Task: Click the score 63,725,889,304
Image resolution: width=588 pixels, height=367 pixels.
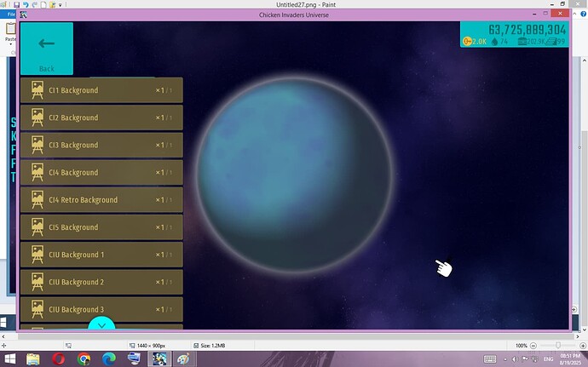Action: [527, 30]
